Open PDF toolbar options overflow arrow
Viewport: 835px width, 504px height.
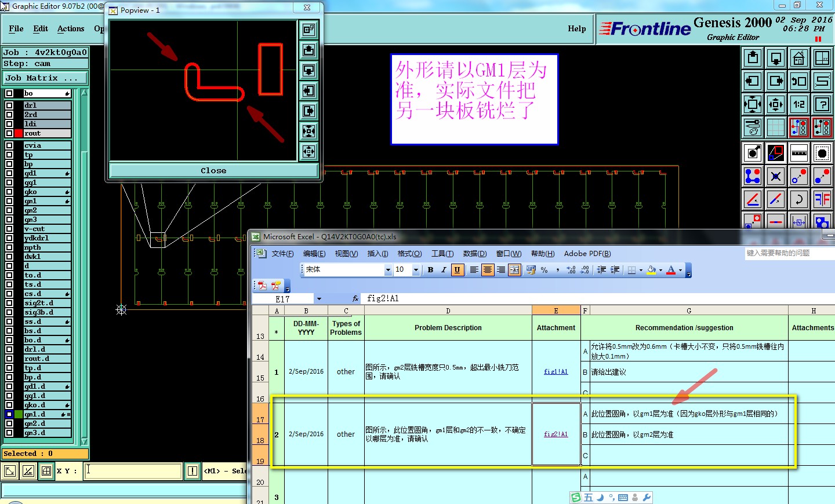pos(287,286)
